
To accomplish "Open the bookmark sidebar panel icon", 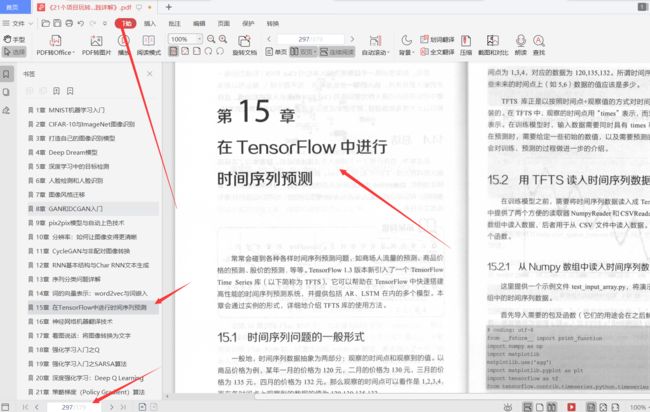I will pos(7,74).
